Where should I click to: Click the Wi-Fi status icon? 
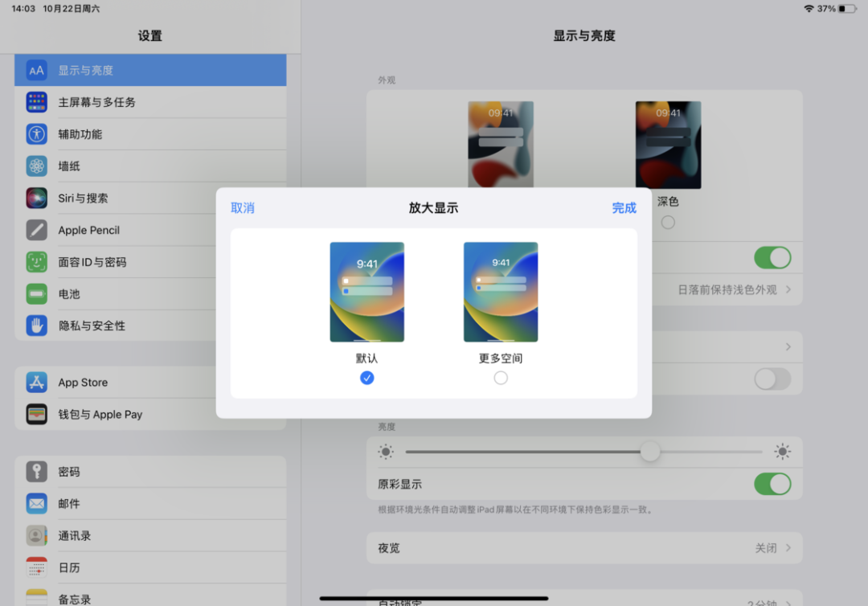click(809, 9)
